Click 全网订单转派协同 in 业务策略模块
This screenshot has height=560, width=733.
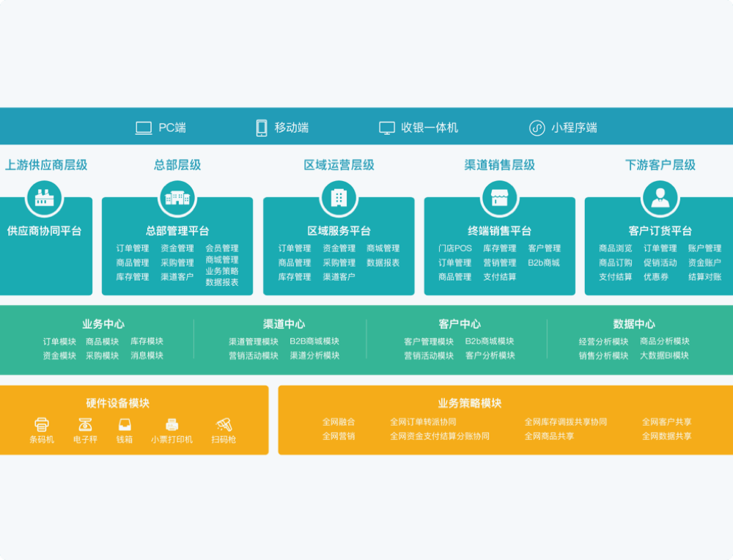tap(423, 422)
